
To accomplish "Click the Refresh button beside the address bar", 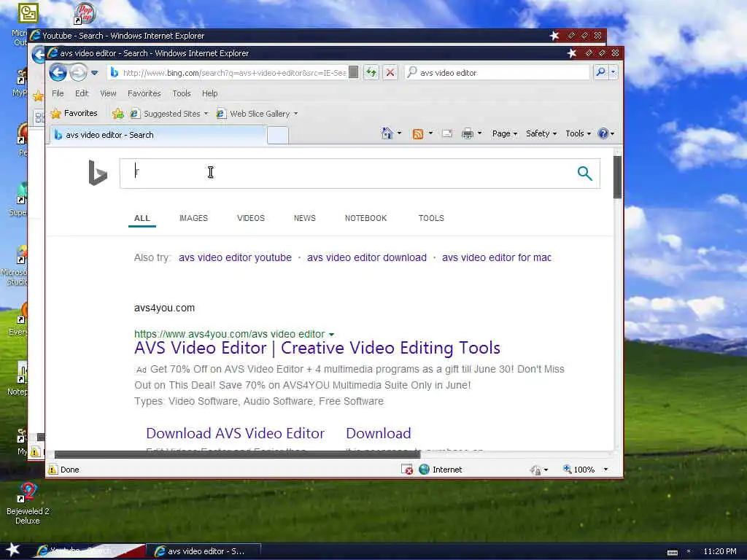I will coord(371,72).
